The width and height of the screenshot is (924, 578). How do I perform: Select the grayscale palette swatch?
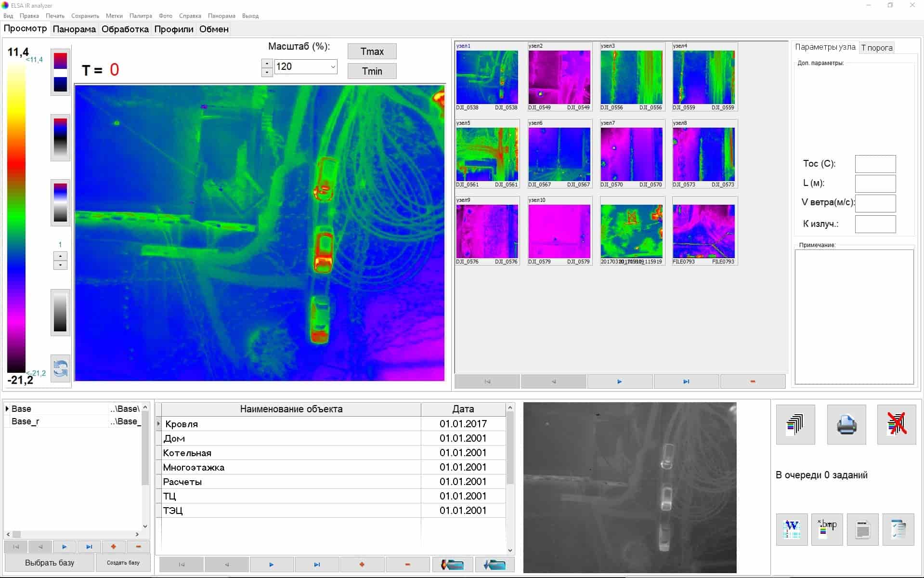pyautogui.click(x=61, y=312)
